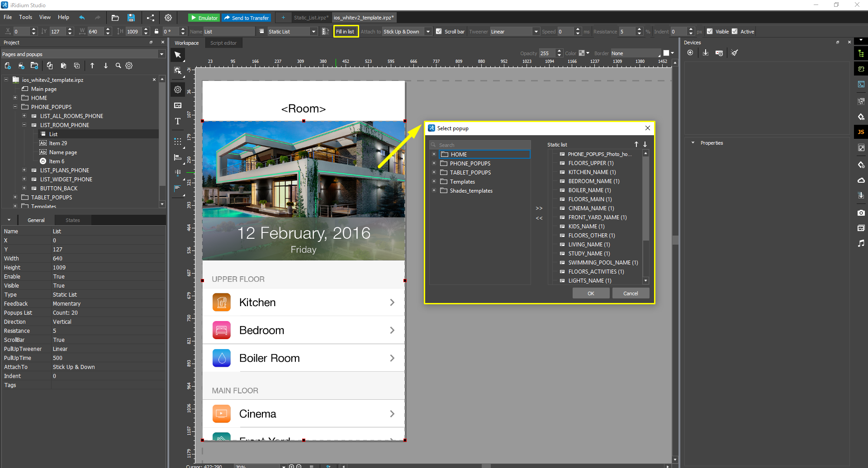Open the Tools menu
The width and height of the screenshot is (868, 468).
coord(25,17)
